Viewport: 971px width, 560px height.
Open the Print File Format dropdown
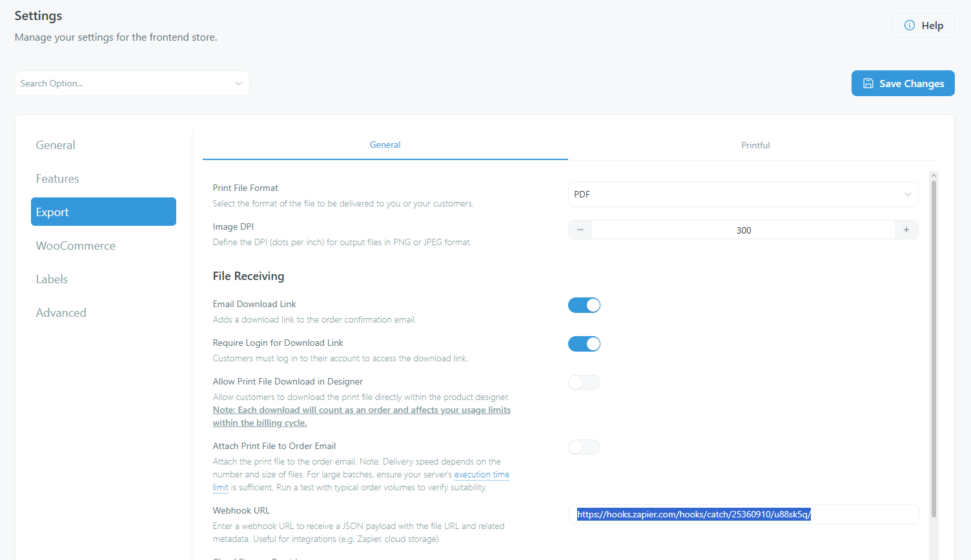[x=743, y=194]
